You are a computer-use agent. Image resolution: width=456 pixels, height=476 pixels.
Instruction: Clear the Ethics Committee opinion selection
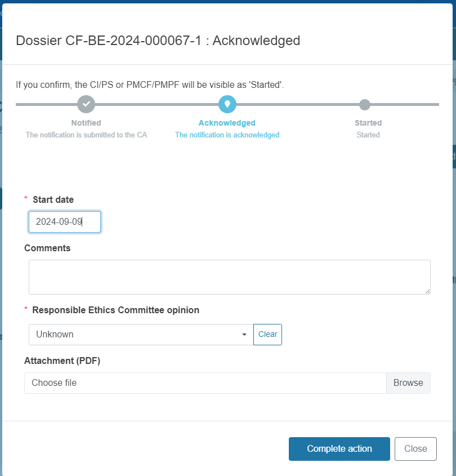pos(267,335)
